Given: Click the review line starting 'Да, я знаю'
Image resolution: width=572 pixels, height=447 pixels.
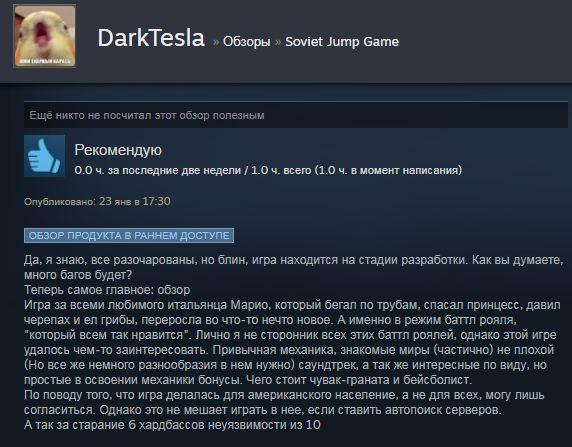Looking at the screenshot, I should coord(294,267).
